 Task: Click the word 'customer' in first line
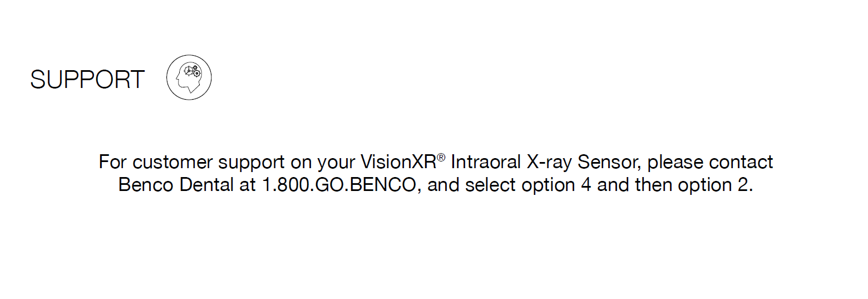point(173,162)
